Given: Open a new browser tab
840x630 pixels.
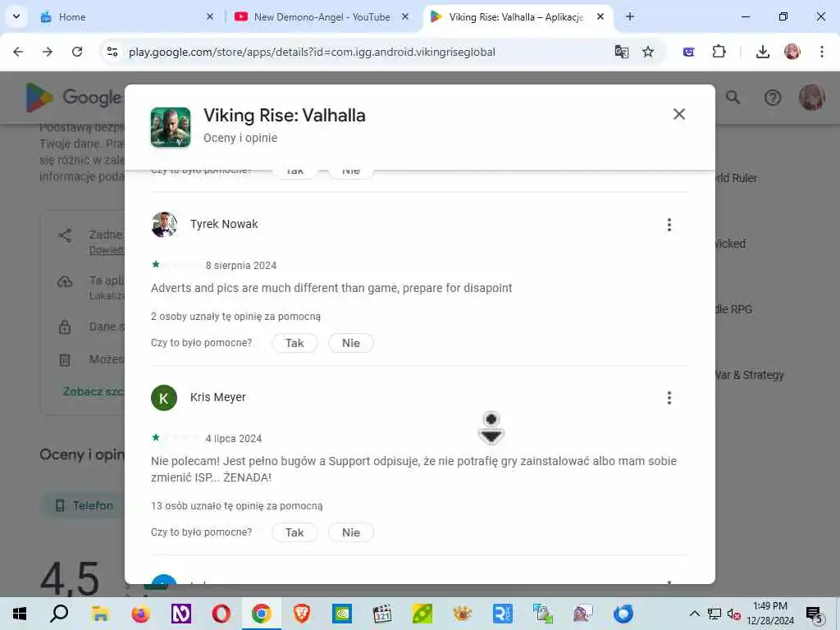Looking at the screenshot, I should pyautogui.click(x=630, y=17).
